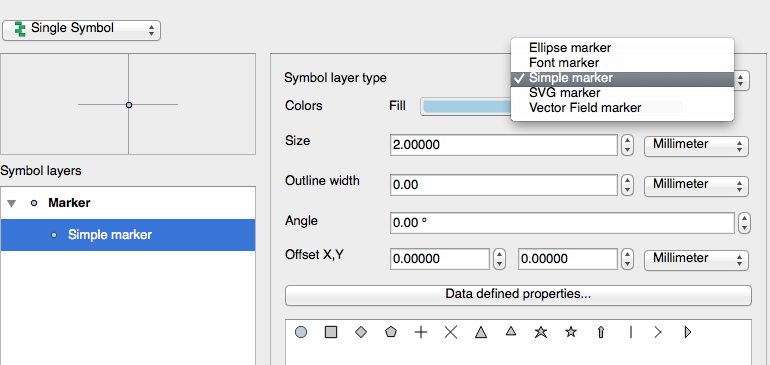Viewport: 770px width, 365px height.
Task: Click the Angle spinner arrows
Action: 744,223
